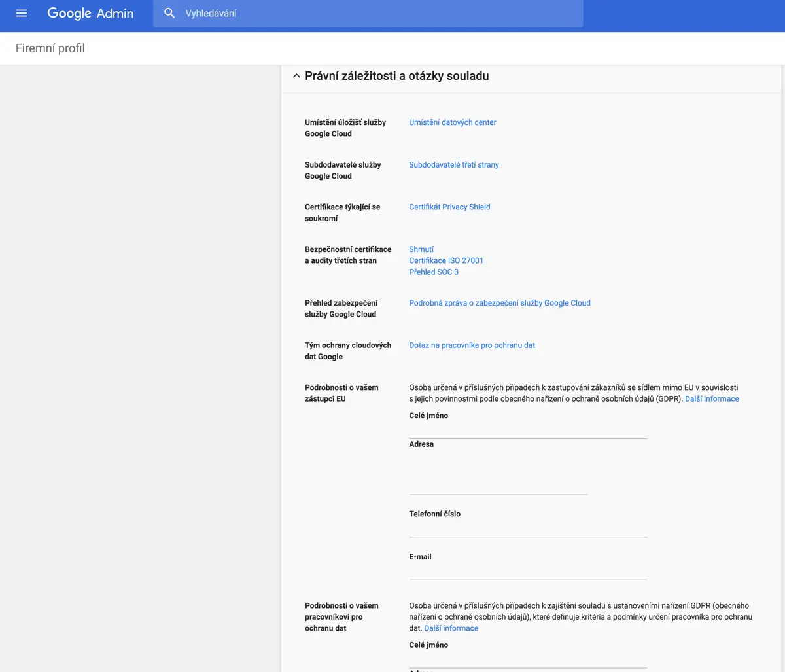
Task: Open Dotaz na pracovníka pro ochranu dat
Action: coord(472,345)
